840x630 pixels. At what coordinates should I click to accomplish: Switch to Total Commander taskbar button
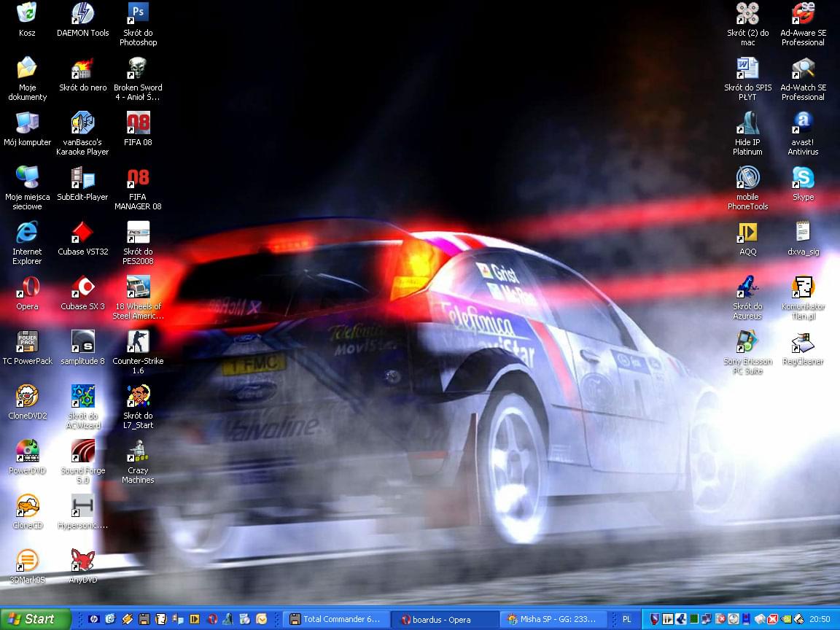tap(336, 619)
